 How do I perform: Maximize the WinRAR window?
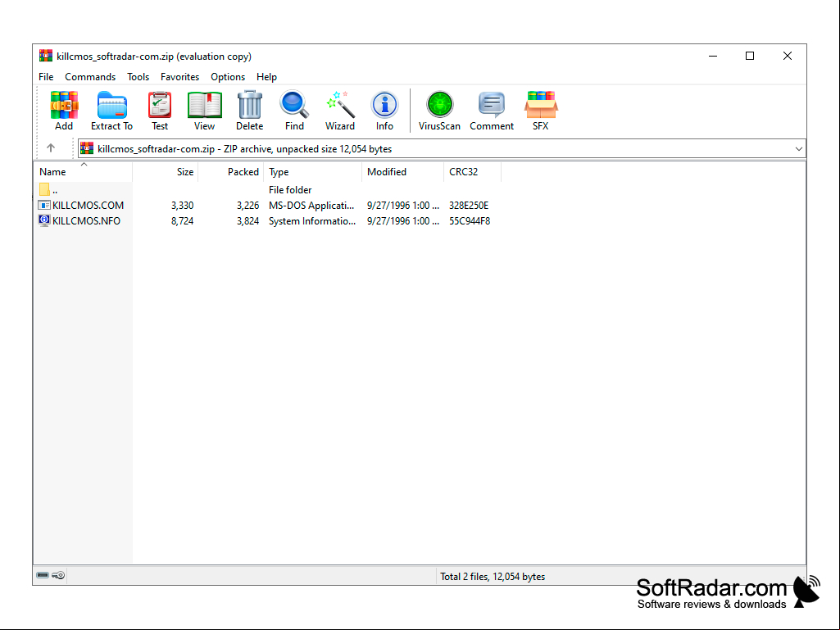tap(750, 56)
